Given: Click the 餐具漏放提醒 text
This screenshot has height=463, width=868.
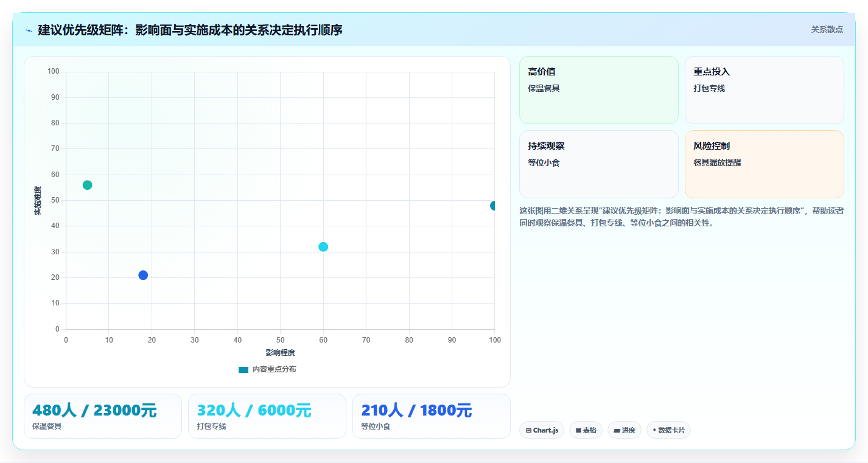Looking at the screenshot, I should (717, 162).
